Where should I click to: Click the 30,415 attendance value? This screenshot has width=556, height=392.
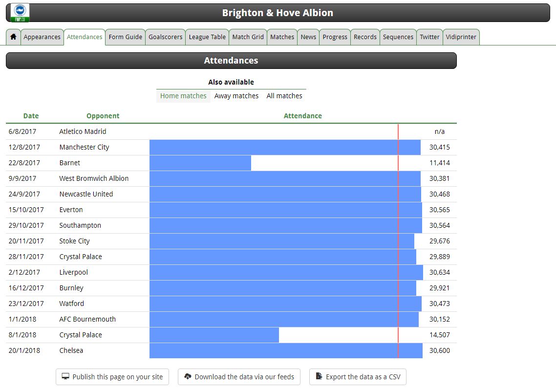pyautogui.click(x=439, y=147)
